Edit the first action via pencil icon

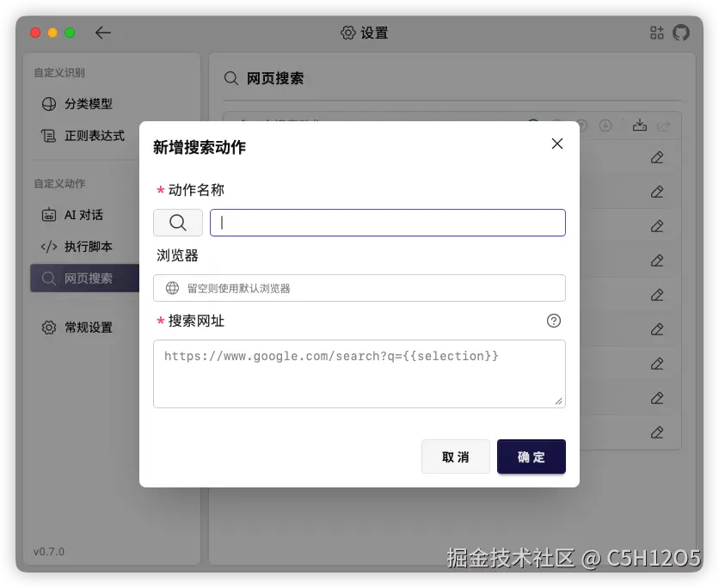point(656,157)
